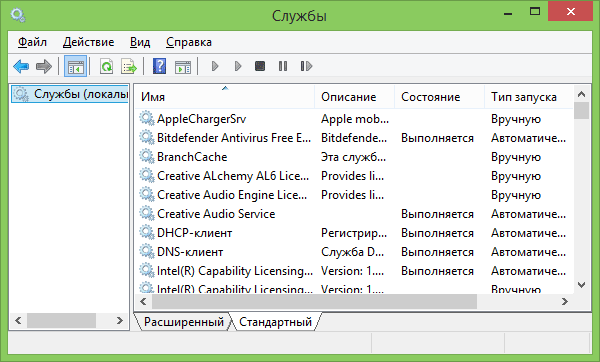This screenshot has width=600, height=362.
Task: Select Службы (локальные) tree node
Action: [70, 94]
